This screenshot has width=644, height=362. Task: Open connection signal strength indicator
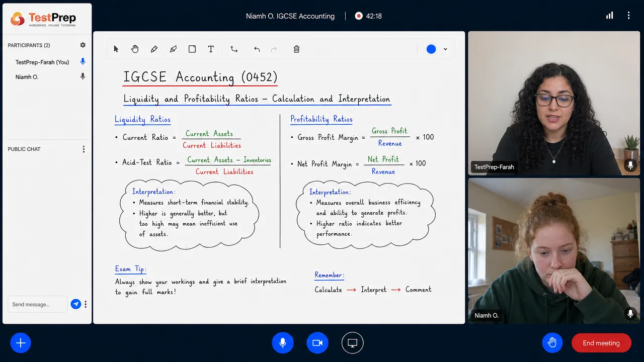(610, 16)
